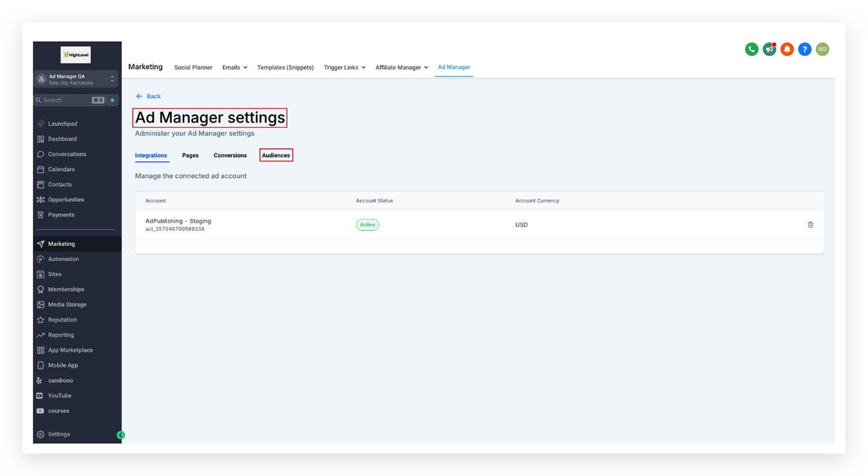
Task: Collapse the sidebar with the green arrow
Action: tap(121, 435)
